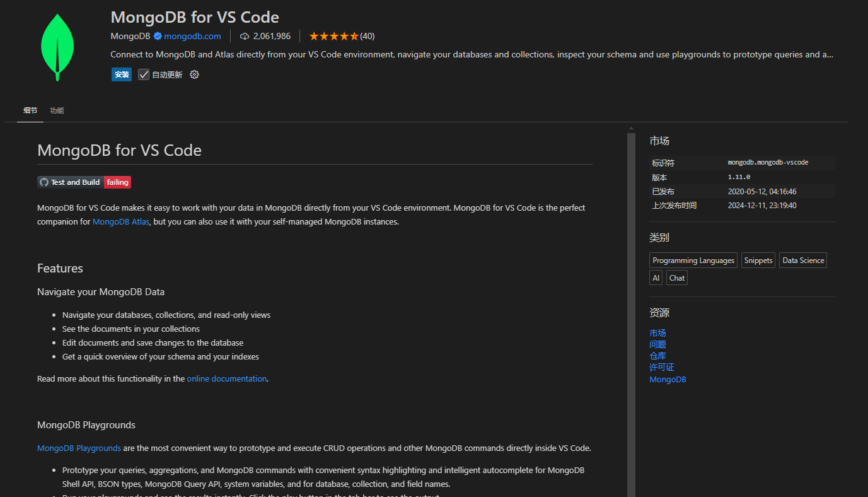Image resolution: width=868 pixels, height=497 pixels.
Task: Open the MongoDB Atlas link
Action: pyautogui.click(x=121, y=221)
